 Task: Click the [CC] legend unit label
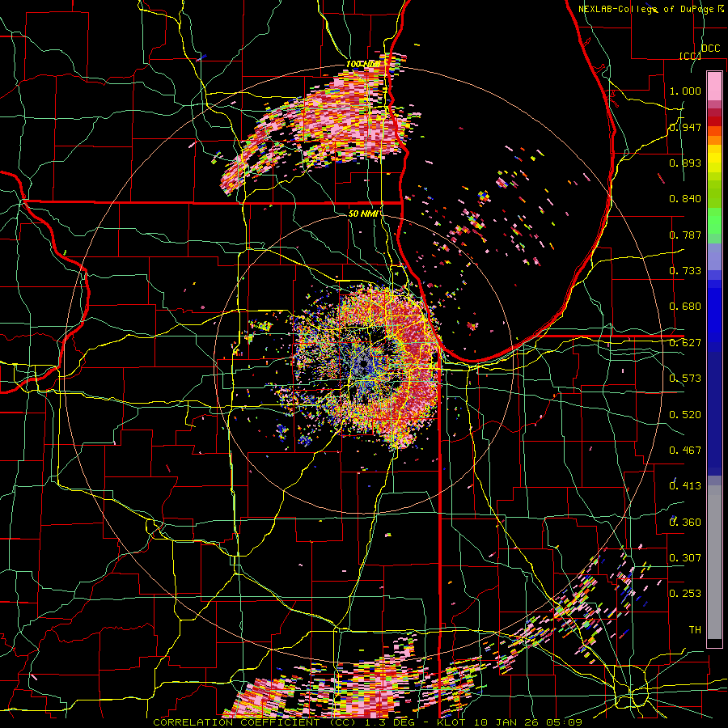691,56
